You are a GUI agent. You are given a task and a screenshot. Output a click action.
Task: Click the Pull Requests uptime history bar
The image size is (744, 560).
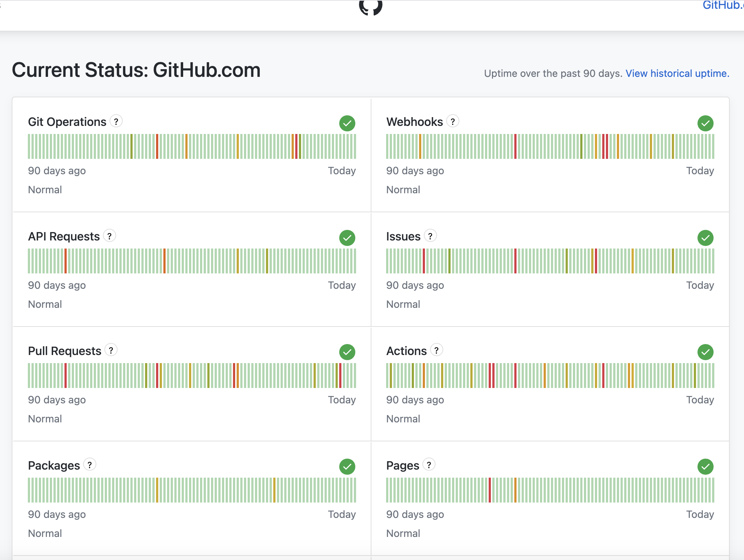tap(192, 376)
